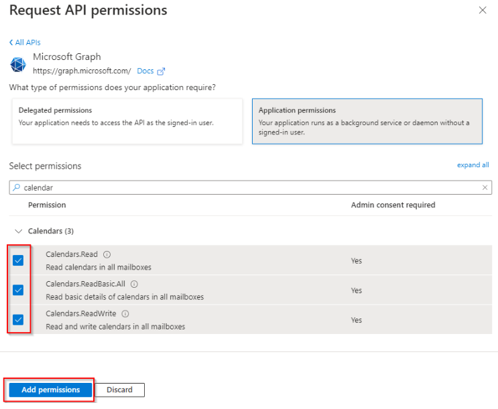
Task: Click into the calendar search field
Action: pos(250,188)
